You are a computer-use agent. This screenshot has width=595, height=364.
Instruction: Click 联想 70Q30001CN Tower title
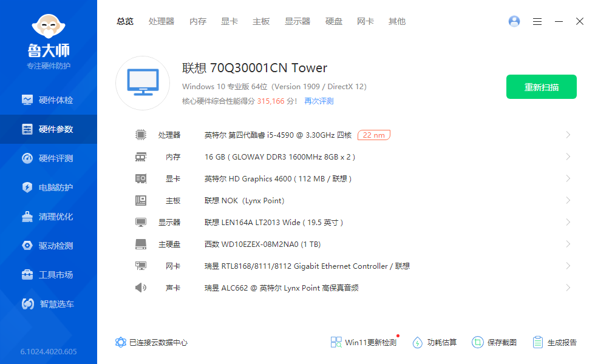pos(254,68)
